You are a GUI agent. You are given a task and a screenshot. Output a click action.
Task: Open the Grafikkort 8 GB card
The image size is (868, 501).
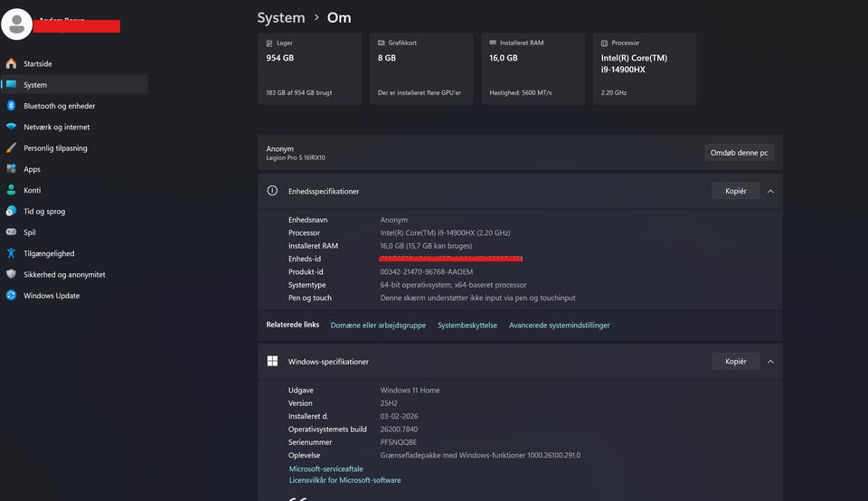(x=421, y=69)
